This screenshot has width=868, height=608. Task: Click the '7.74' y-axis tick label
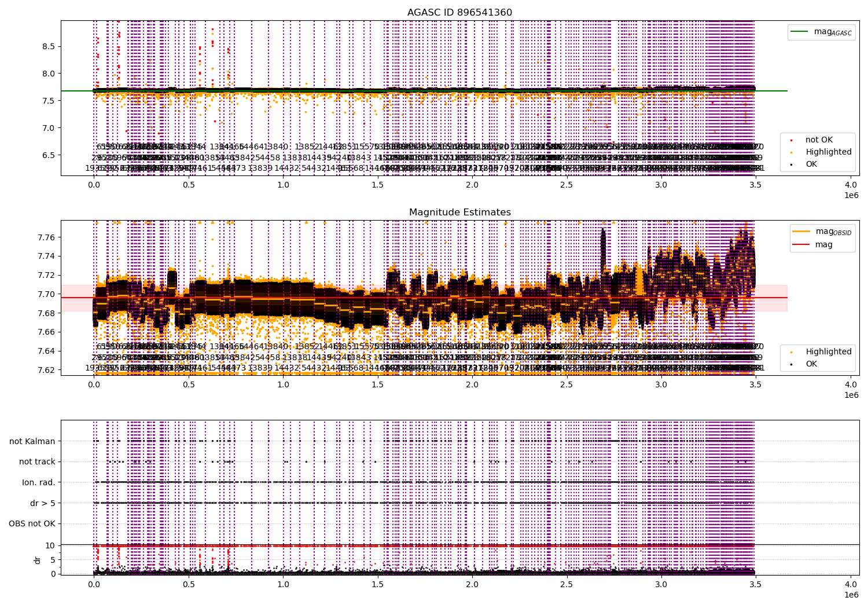tap(46, 256)
